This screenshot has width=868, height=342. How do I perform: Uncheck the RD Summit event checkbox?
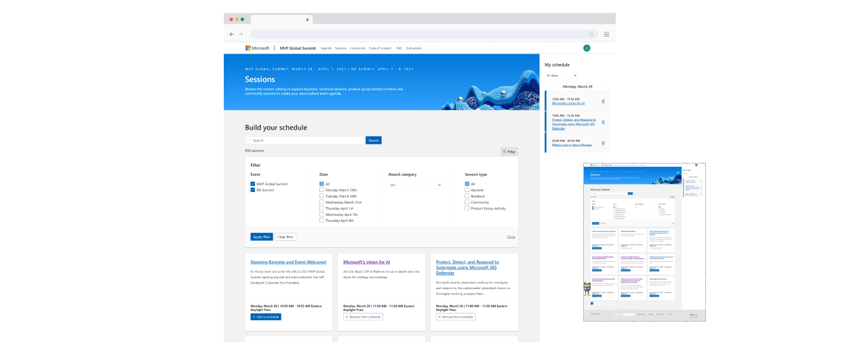click(253, 190)
